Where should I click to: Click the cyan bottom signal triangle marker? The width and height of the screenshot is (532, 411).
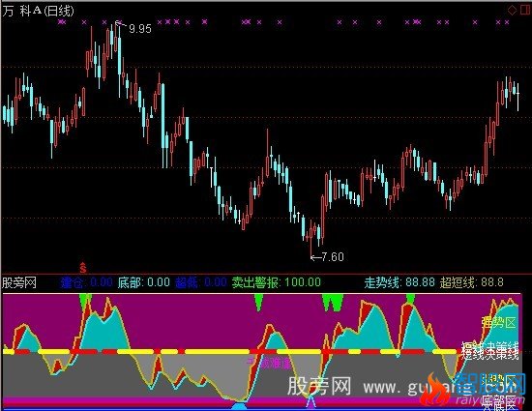pyautogui.click(x=240, y=405)
